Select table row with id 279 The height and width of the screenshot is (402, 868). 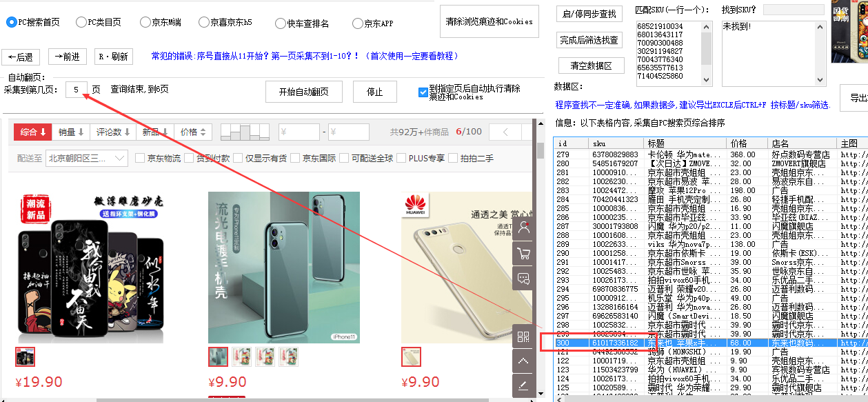click(x=710, y=155)
